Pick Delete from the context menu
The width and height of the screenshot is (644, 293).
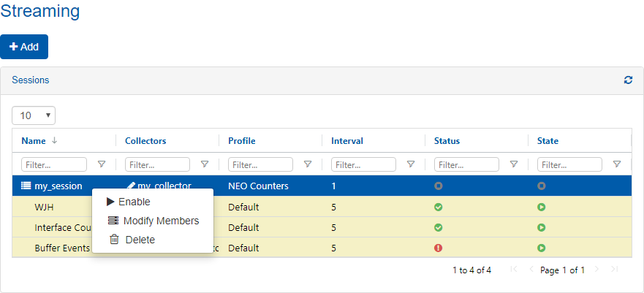click(x=140, y=240)
